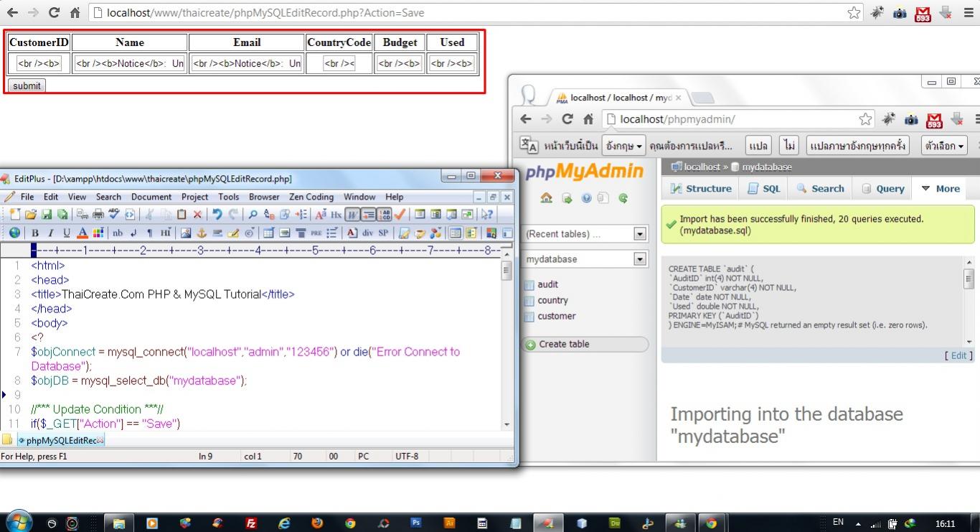Click phpMyAdmin reload green arrow icon
The image size is (980, 532).
point(623,198)
